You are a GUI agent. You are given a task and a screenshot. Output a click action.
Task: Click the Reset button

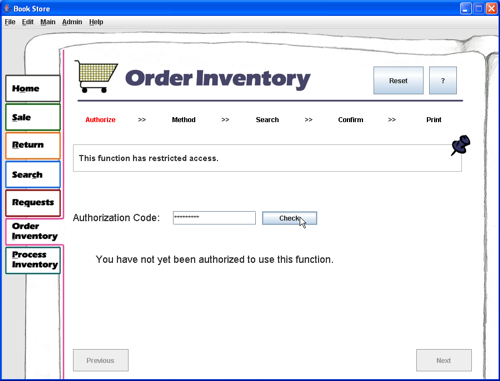pos(398,80)
